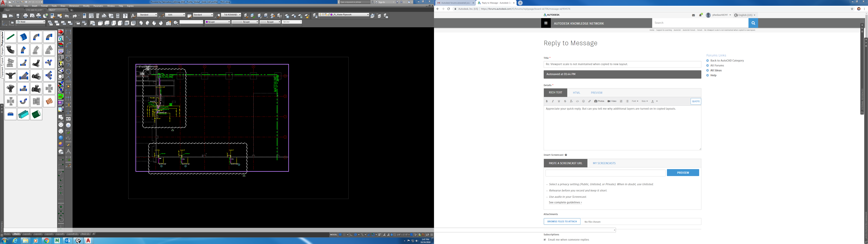Click the Autodesk Knowledge Network search field
This screenshot has width=868, height=244.
[x=700, y=23]
